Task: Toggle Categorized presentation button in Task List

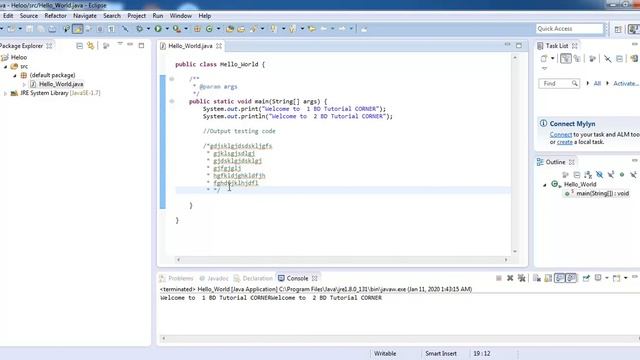Action: [x=565, y=59]
